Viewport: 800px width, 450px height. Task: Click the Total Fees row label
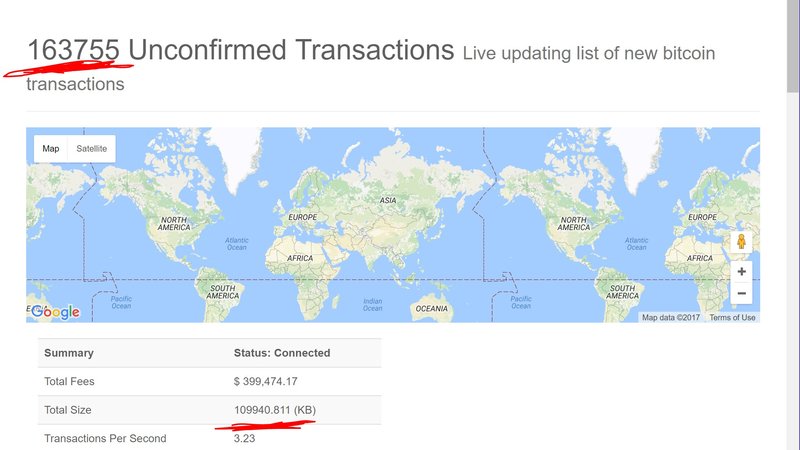click(x=69, y=381)
